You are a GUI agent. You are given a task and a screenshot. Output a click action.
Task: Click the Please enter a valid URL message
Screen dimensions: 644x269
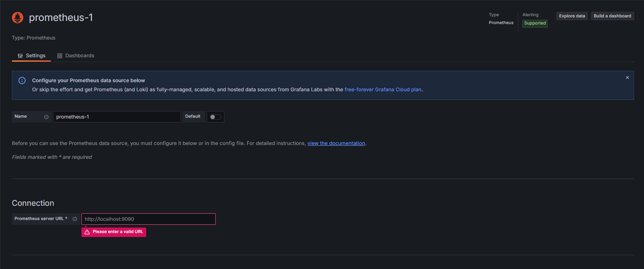117,232
